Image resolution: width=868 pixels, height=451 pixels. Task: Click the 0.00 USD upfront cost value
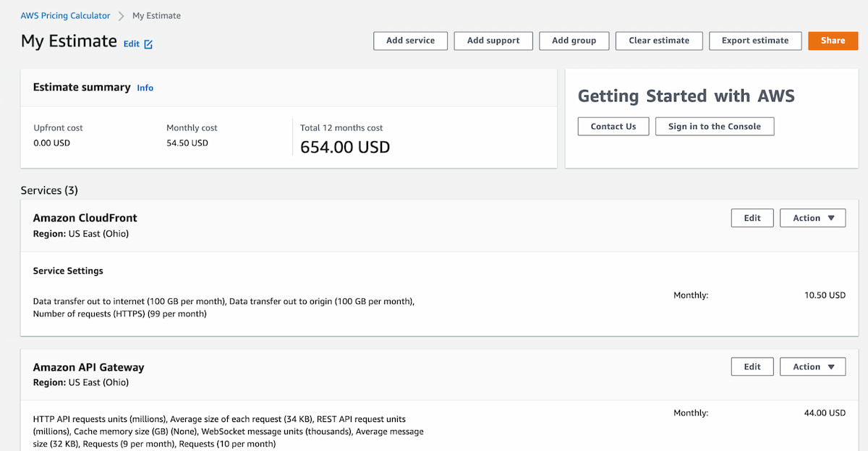(52, 143)
